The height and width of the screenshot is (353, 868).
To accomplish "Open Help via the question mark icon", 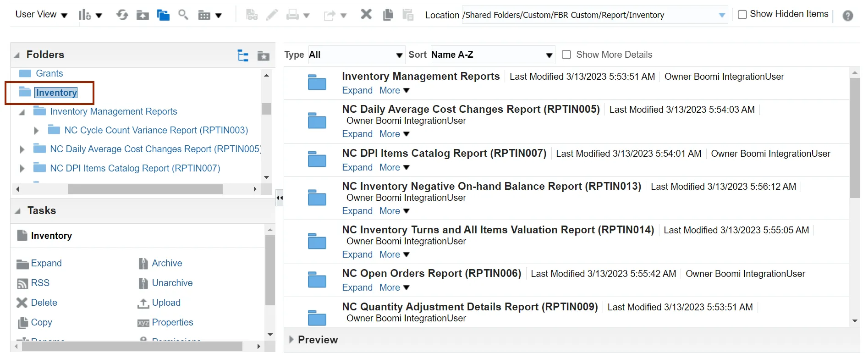I will [848, 16].
